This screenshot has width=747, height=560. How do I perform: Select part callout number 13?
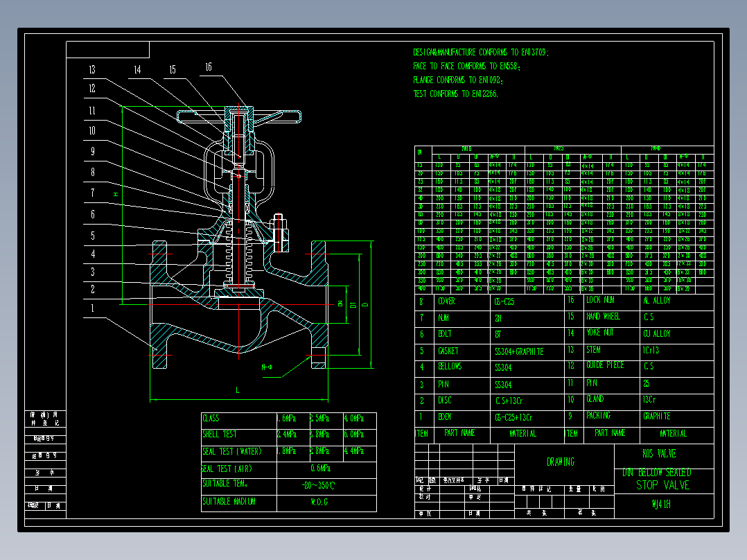pyautogui.click(x=91, y=69)
